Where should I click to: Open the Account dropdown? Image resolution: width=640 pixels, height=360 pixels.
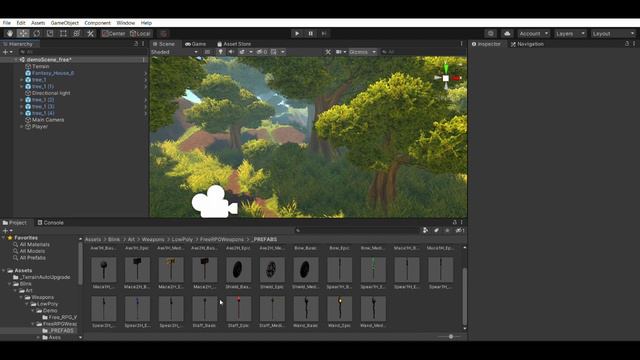coord(533,33)
